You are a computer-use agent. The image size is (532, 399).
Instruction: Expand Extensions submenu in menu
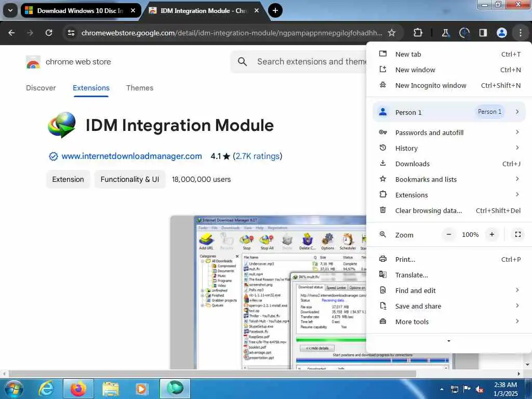449,195
